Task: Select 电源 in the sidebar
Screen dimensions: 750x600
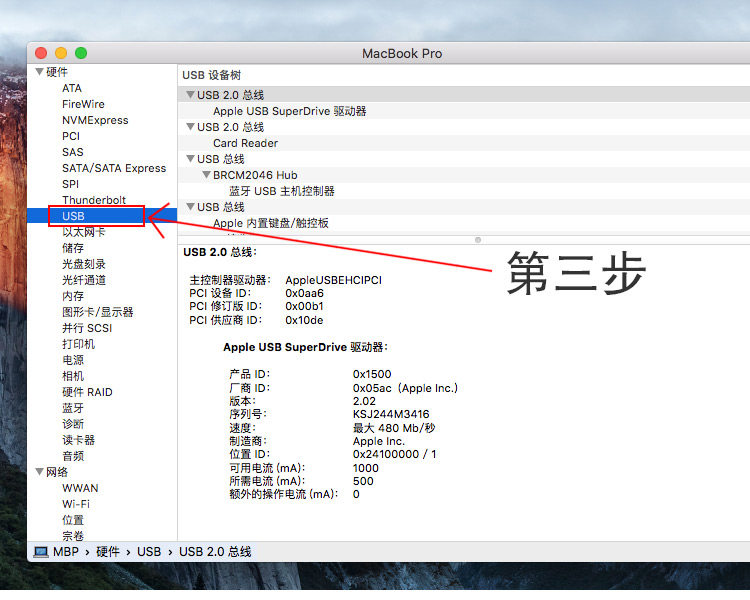Action: (73, 360)
